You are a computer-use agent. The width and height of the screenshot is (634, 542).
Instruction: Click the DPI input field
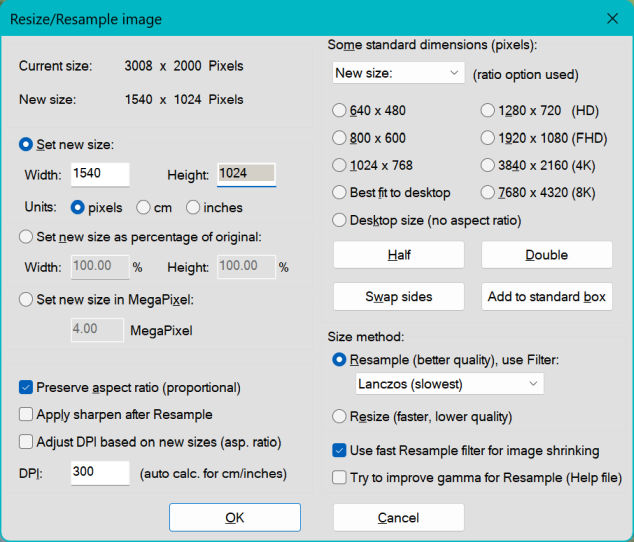[x=100, y=473]
